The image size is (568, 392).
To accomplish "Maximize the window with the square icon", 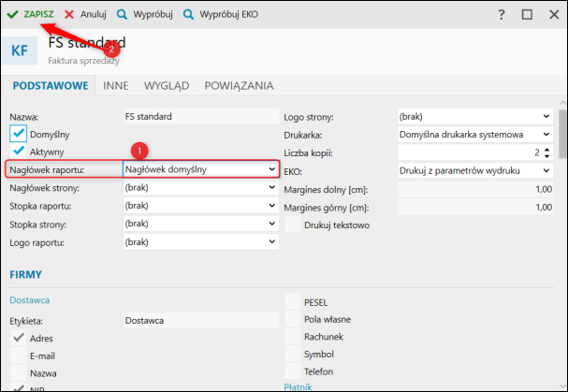I will pos(527,14).
